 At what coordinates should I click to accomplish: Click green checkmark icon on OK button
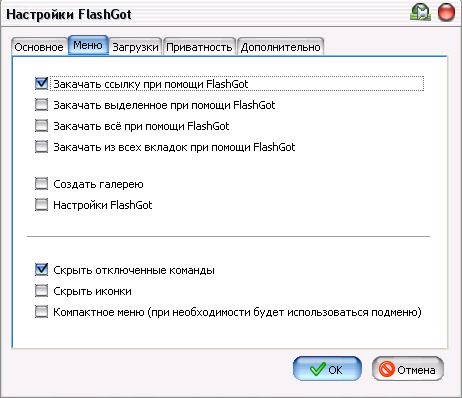coord(317,369)
